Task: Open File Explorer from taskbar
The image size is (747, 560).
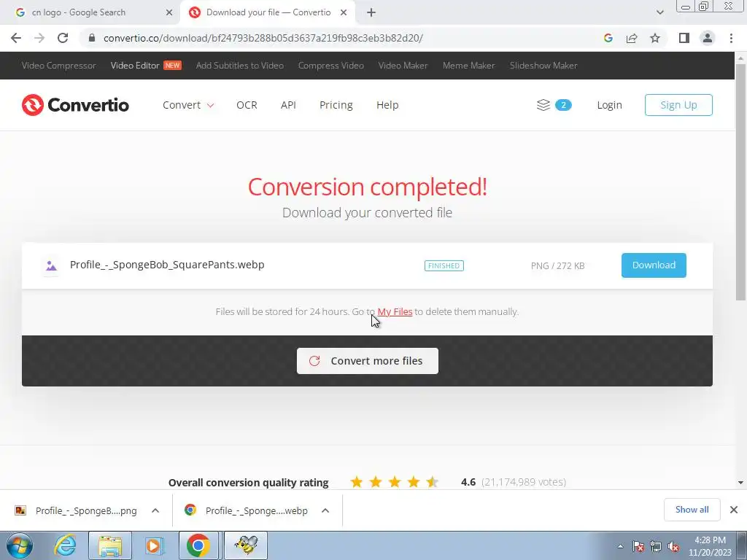Action: point(110,545)
